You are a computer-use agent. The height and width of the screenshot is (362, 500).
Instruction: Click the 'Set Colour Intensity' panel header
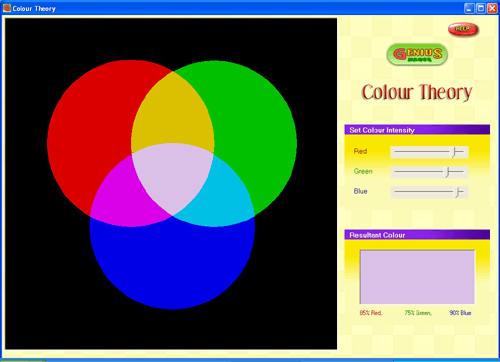[x=417, y=130]
